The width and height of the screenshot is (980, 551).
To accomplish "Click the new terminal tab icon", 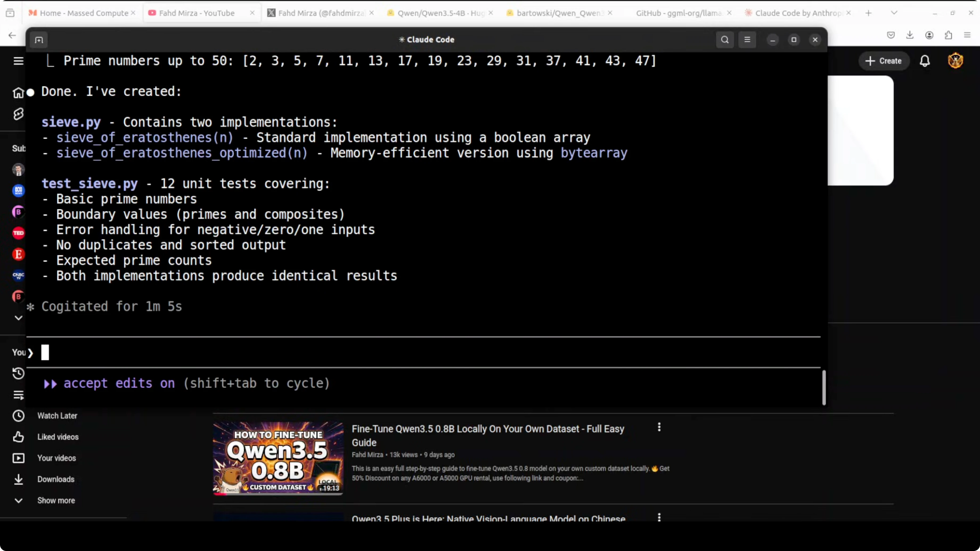I will click(39, 40).
